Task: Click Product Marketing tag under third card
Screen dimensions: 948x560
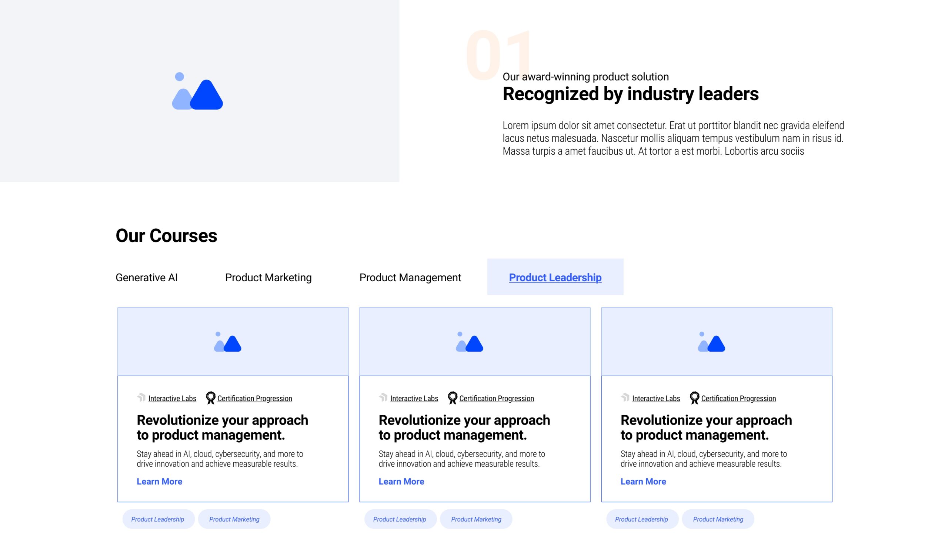Action: tap(718, 519)
